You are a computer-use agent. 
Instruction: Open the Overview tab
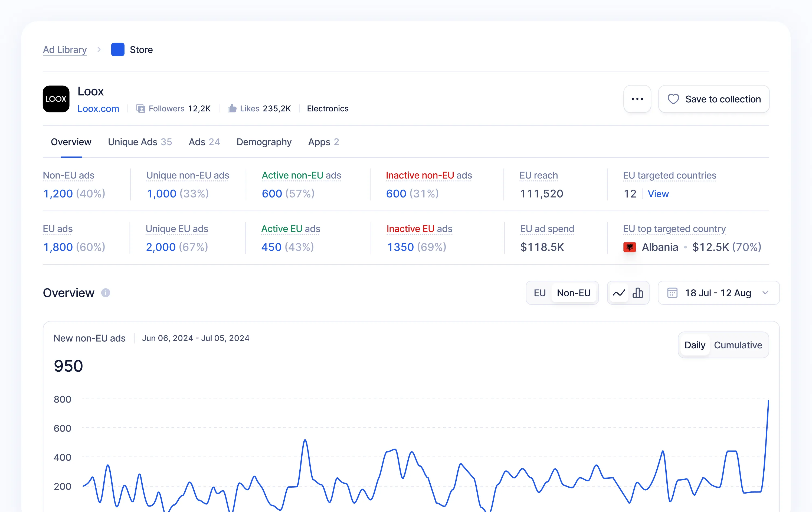click(71, 142)
